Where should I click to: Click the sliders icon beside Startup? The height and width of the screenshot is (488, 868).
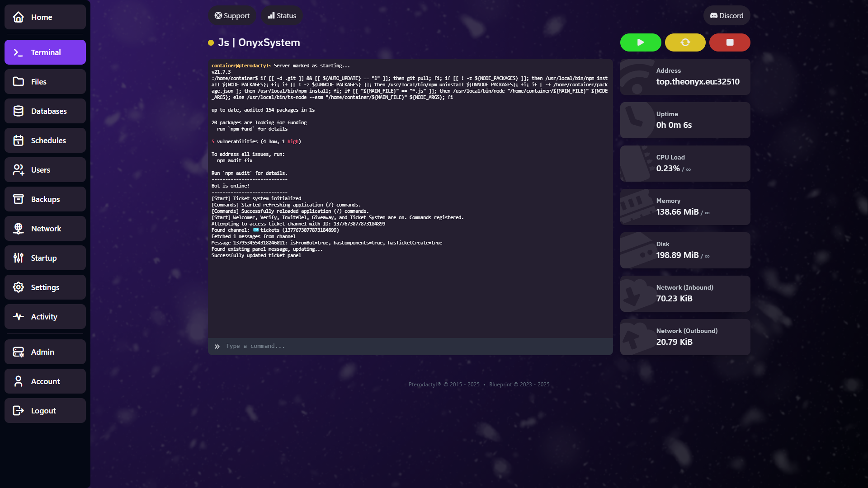19,258
